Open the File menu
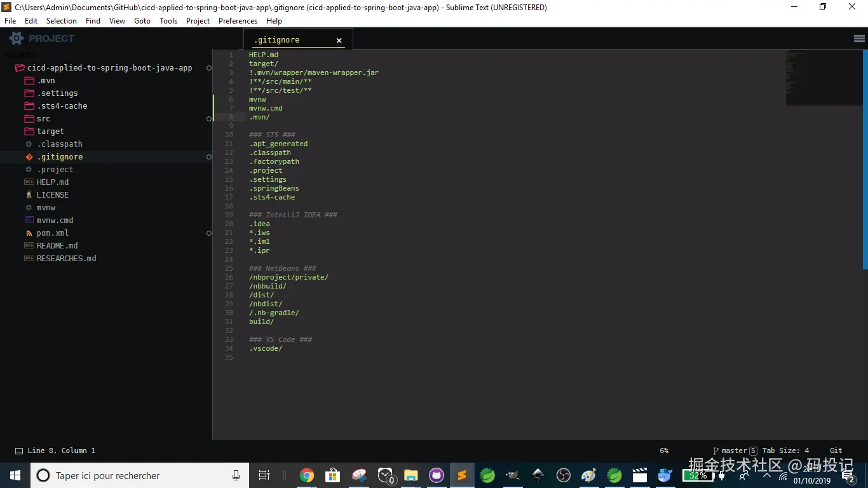 click(x=10, y=21)
